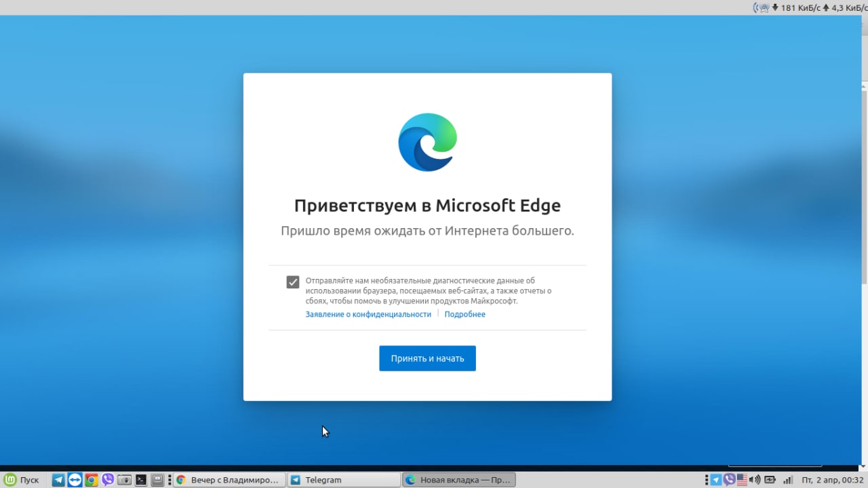Viewport: 868px width, 488px height.
Task: Click the Microsoft Edge logo
Action: pos(427,142)
